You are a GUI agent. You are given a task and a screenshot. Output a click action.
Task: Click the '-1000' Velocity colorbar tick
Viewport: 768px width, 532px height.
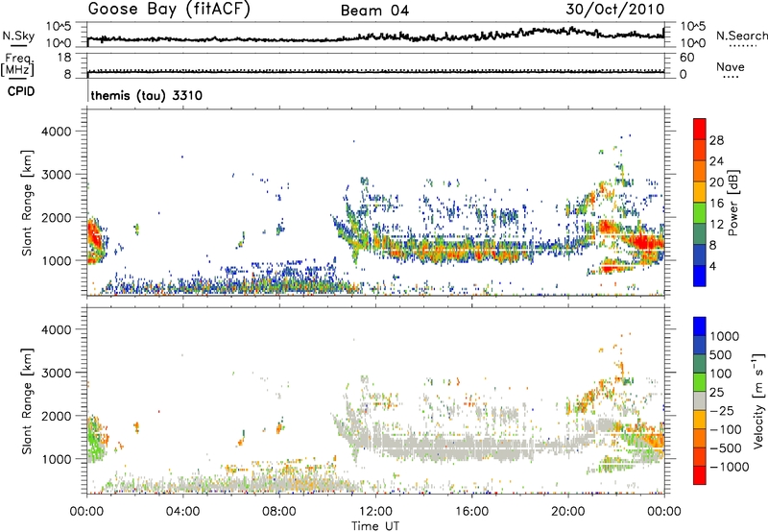pos(729,467)
